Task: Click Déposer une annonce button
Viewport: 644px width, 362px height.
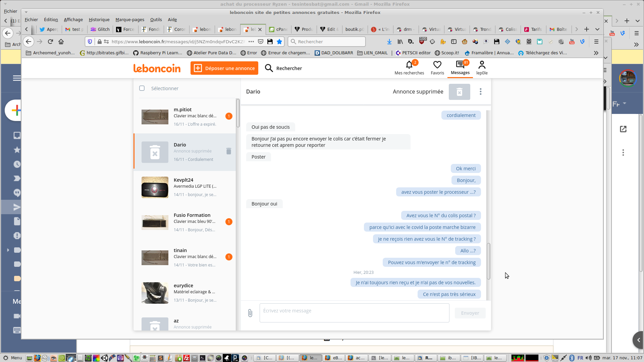Action: 224,68
